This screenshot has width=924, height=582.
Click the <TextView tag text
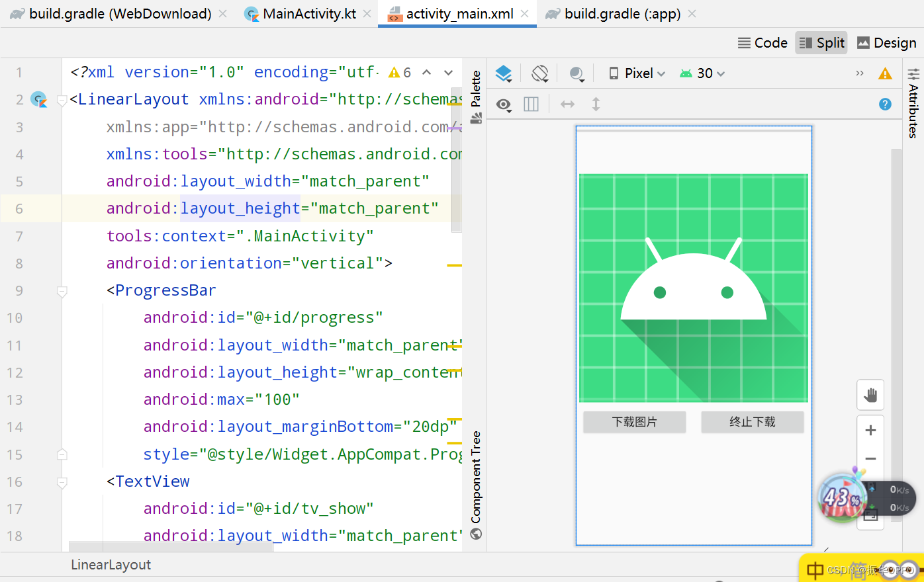pos(148,482)
